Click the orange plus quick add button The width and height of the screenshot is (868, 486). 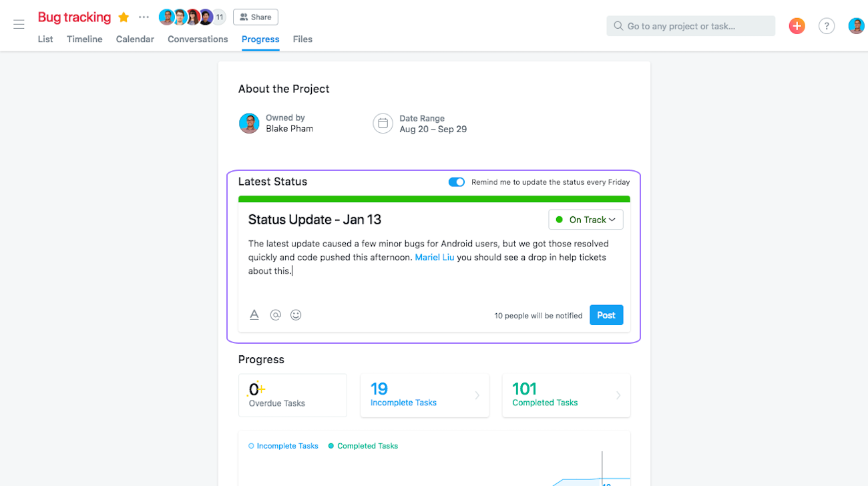coord(797,26)
